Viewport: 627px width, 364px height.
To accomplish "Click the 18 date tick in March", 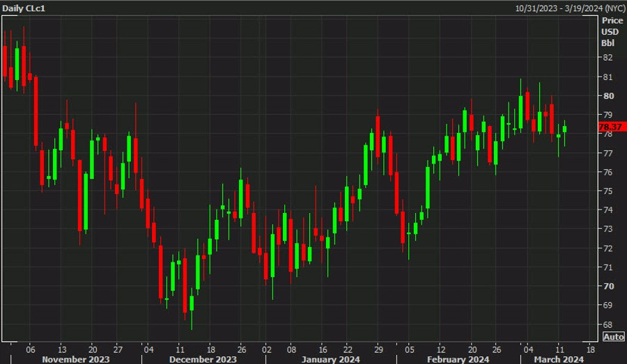I will point(590,349).
